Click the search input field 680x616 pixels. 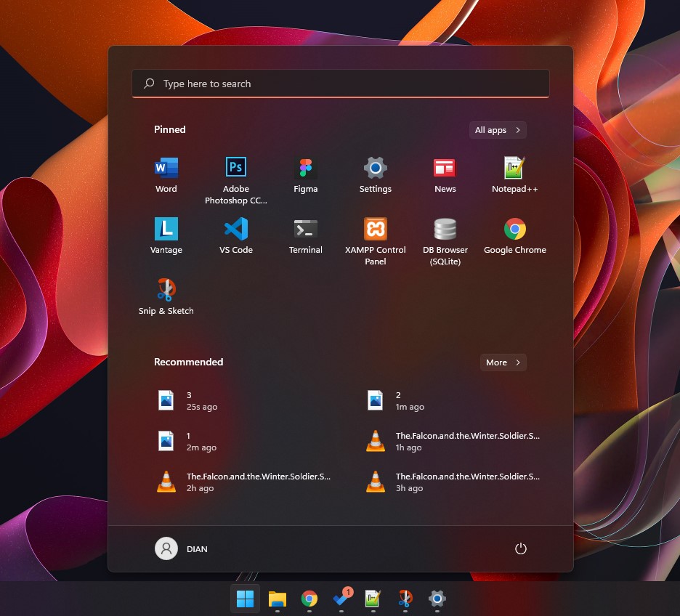pos(340,84)
